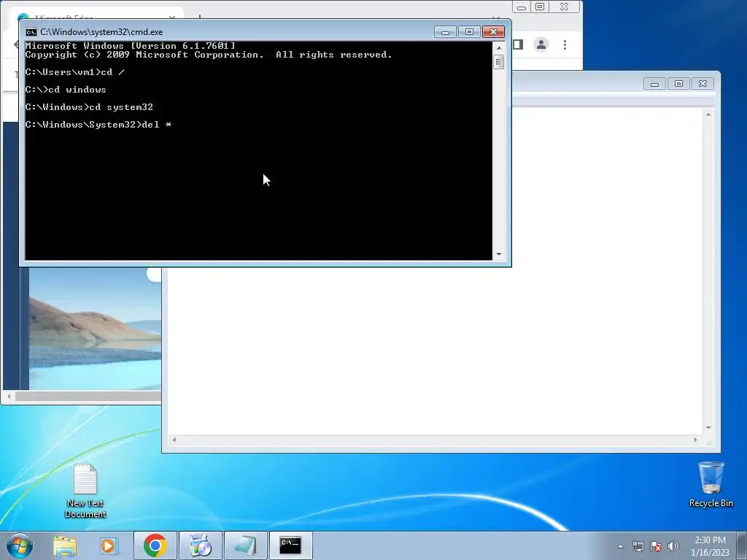Screen dimensions: 747x560
Task: Minimize the browser window
Action: pyautogui.click(x=521, y=7)
